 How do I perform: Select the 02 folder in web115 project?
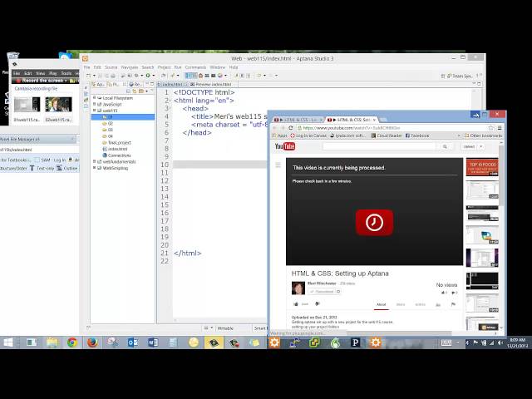pyautogui.click(x=107, y=124)
